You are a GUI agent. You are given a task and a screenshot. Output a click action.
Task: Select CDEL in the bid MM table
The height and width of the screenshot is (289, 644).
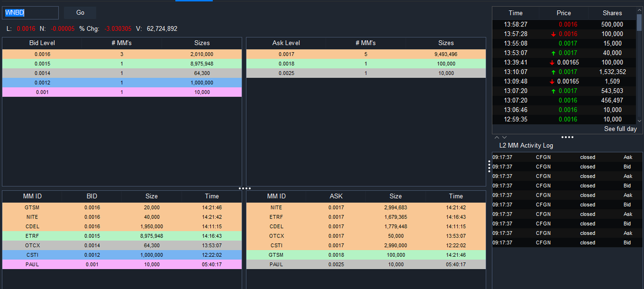click(122, 226)
